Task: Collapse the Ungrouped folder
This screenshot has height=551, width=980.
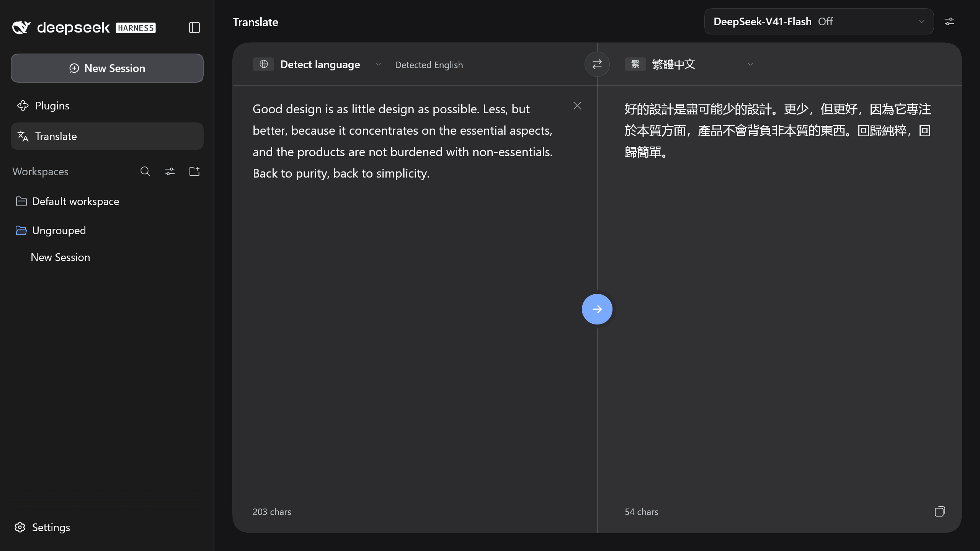Action: click(107, 230)
